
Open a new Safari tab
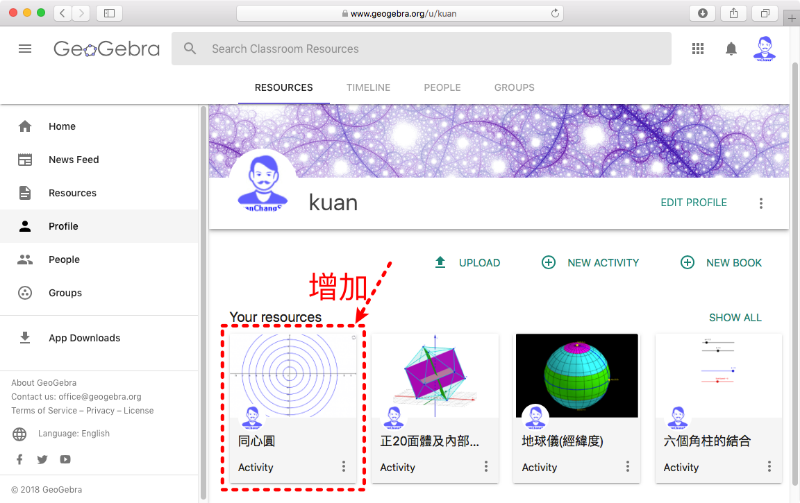click(791, 18)
